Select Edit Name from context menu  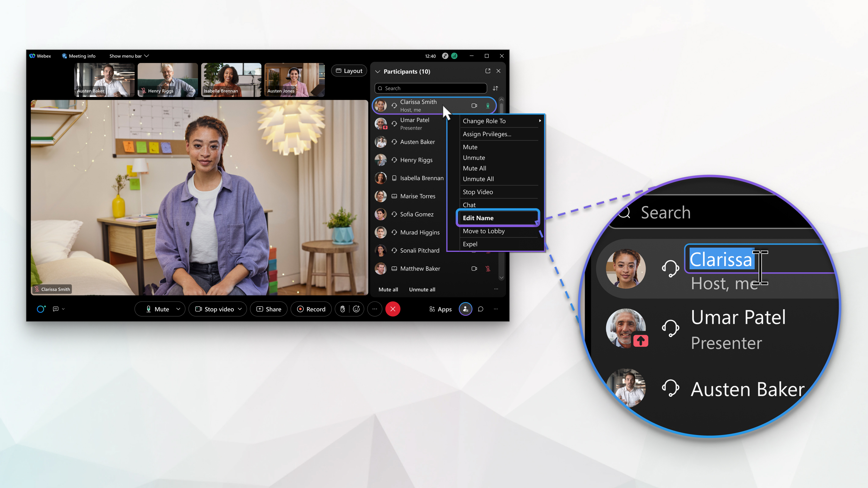pos(478,217)
